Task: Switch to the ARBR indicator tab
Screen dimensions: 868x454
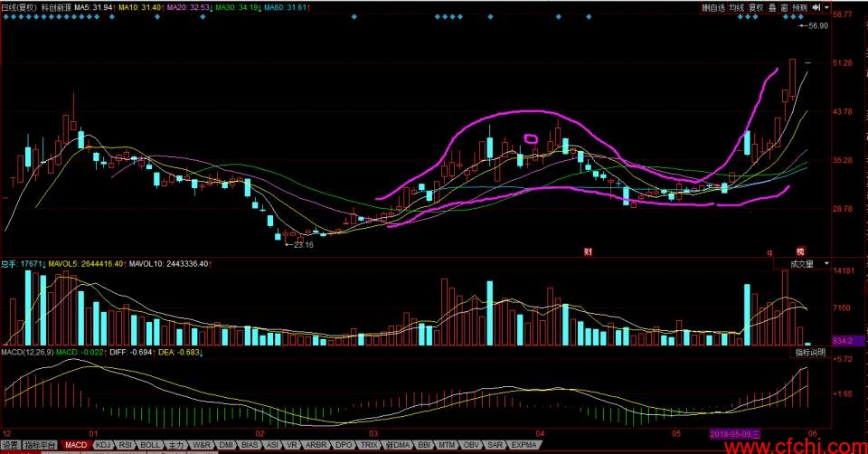Action: point(316,445)
